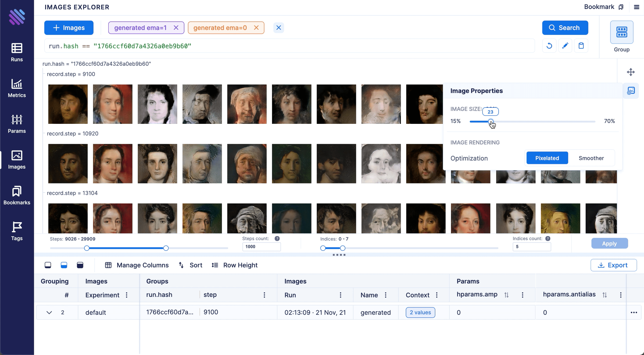Click the 1766ccf60d7a... run hash cell
Screen dimensions: 644x355
tap(170, 312)
